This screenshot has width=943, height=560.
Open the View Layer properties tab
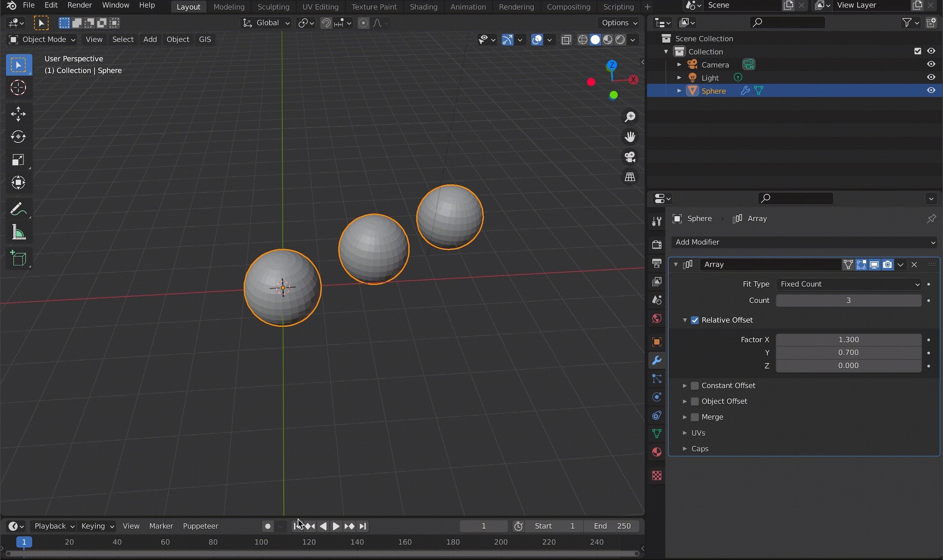(657, 282)
